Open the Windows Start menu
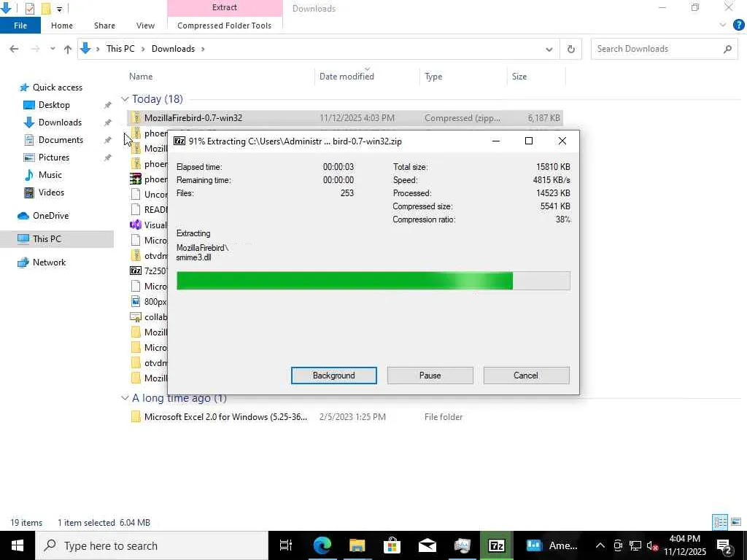Screen dimensions: 747x560 (18, 545)
